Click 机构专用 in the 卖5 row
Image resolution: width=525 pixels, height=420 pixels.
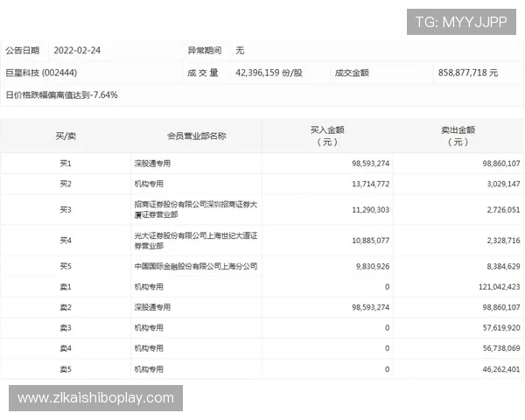(149, 369)
